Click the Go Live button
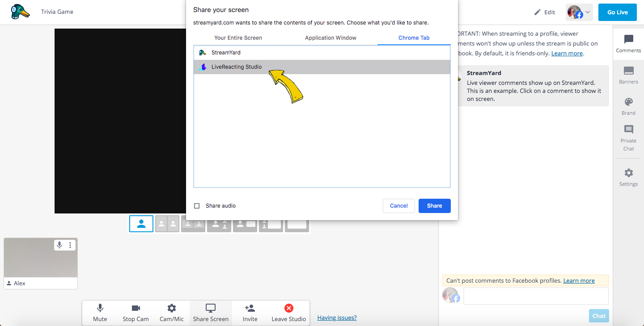The height and width of the screenshot is (326, 644). [x=618, y=12]
